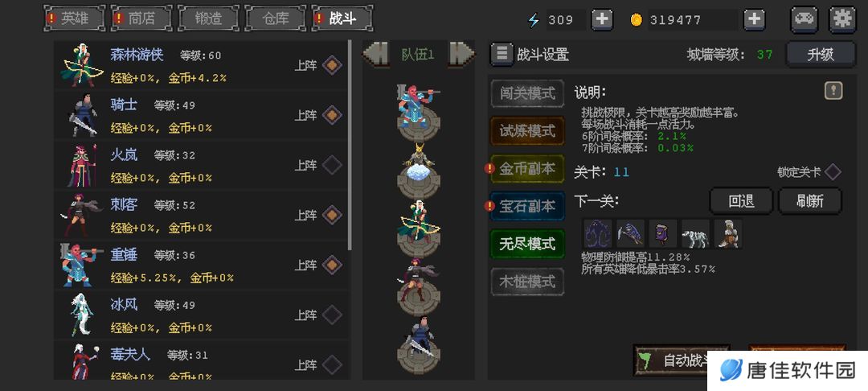Toggle 上阵 deployment for 森林游侠
868x391 pixels.
pos(332,65)
